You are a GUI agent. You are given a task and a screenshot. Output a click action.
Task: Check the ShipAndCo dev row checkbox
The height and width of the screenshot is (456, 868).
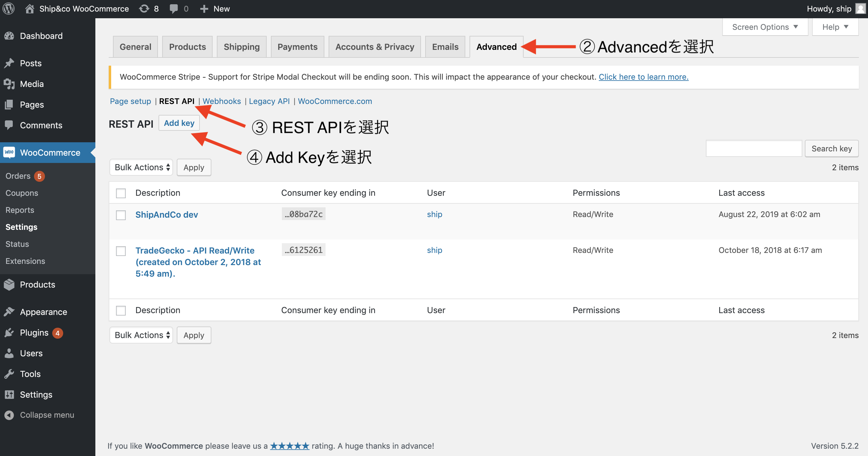[121, 215]
